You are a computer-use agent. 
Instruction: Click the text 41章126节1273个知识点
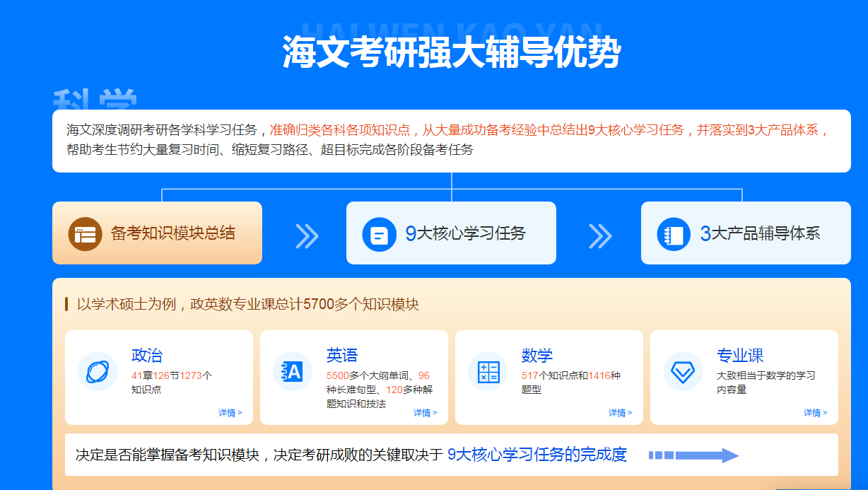tap(172, 383)
